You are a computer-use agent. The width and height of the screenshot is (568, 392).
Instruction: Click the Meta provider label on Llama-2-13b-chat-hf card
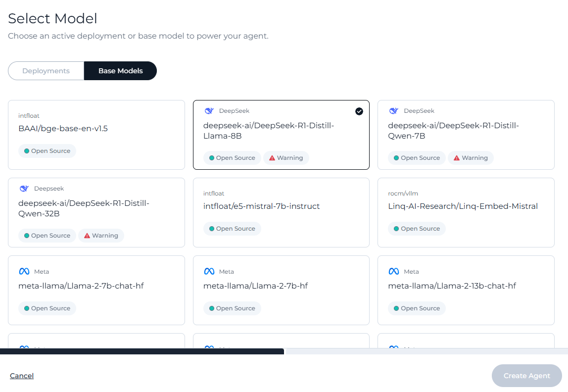tap(411, 272)
